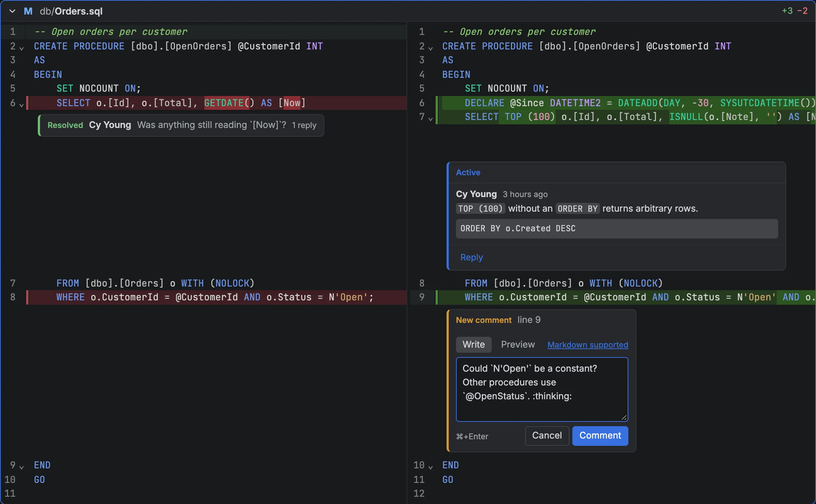Image resolution: width=816 pixels, height=504 pixels.
Task: Click the ⌘+Enter shortcut hint
Action: point(472,436)
